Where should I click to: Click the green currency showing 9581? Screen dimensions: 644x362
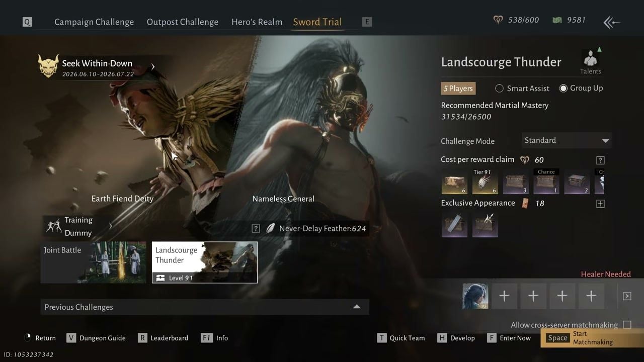tap(569, 20)
